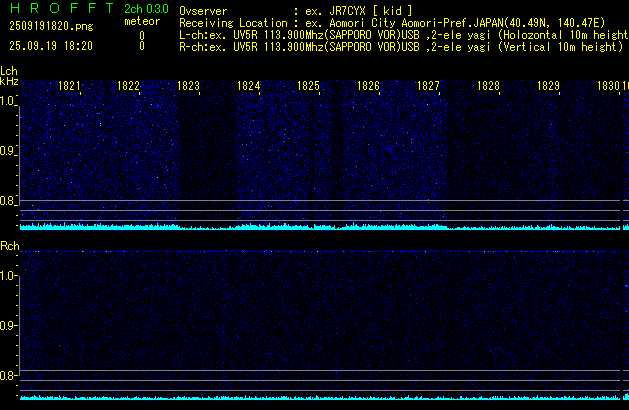Click the Rch spectrogram display area
This screenshot has width=629, height=410.
tap(320, 310)
